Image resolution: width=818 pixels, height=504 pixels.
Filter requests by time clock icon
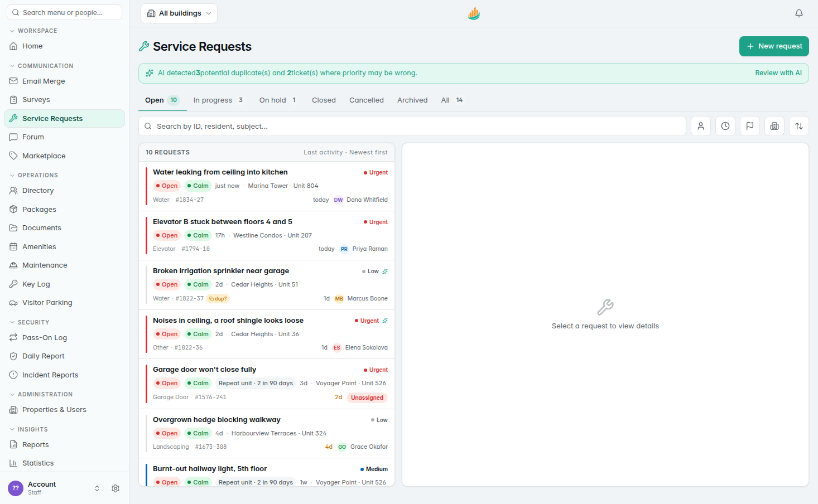[x=725, y=126]
